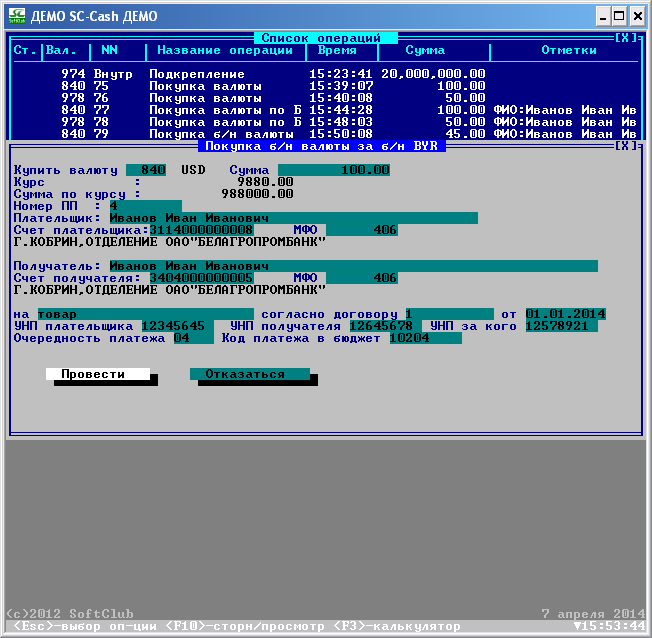This screenshot has width=652, height=638.
Task: Click the Время column header
Action: point(337,50)
